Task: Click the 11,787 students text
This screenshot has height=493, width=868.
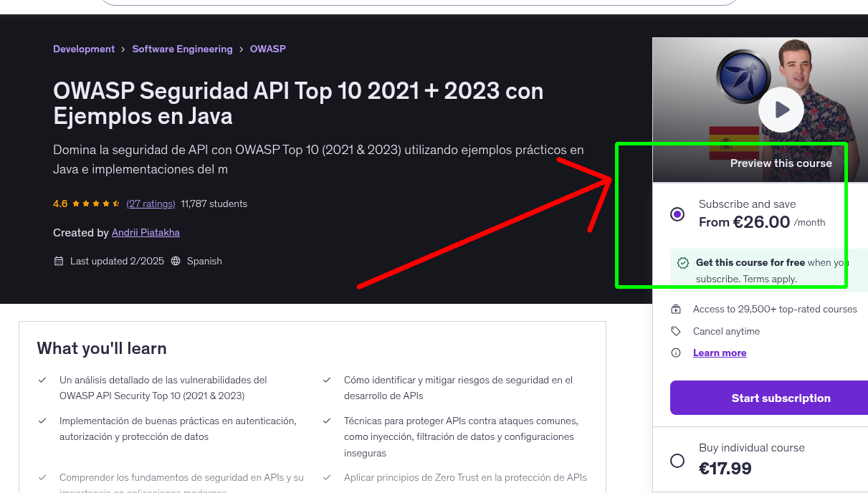Action: 214,204
